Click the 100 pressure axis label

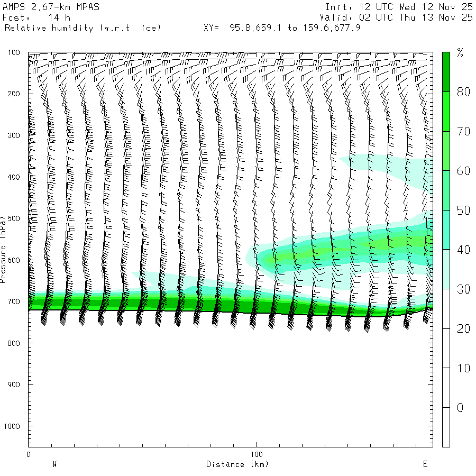(x=14, y=52)
